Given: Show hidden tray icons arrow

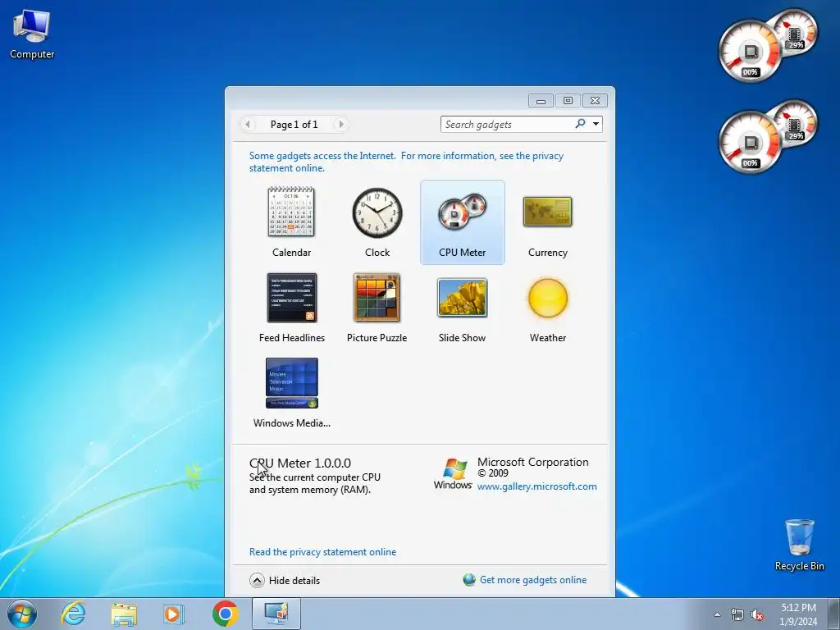Looking at the screenshot, I should (717, 614).
